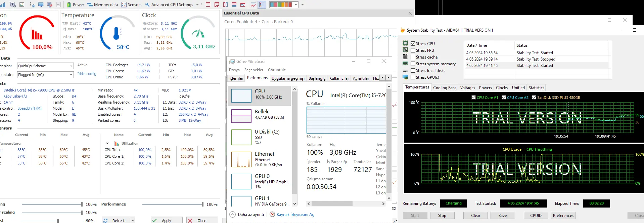
Task: Enable Stress FPU checkbox
Action: (413, 50)
